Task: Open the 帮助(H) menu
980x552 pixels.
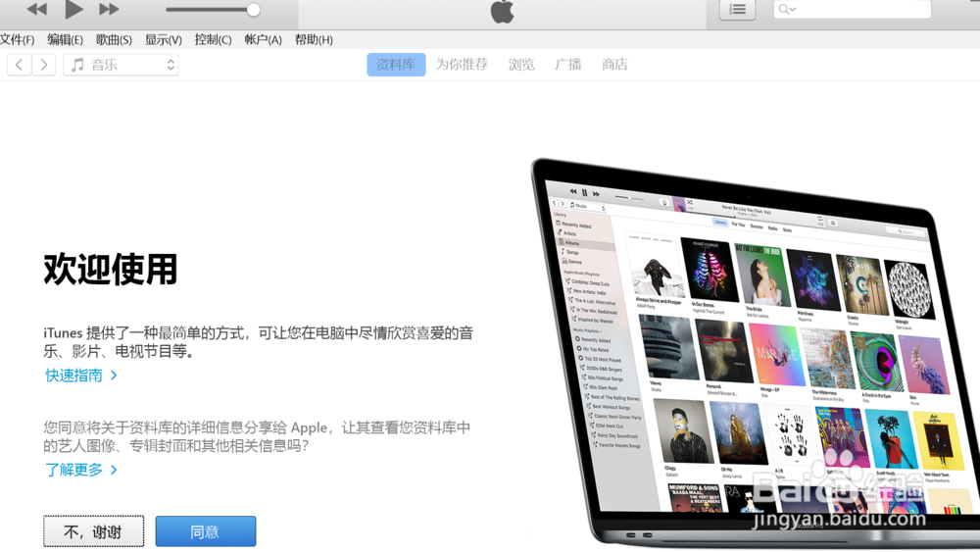Action: [x=314, y=40]
